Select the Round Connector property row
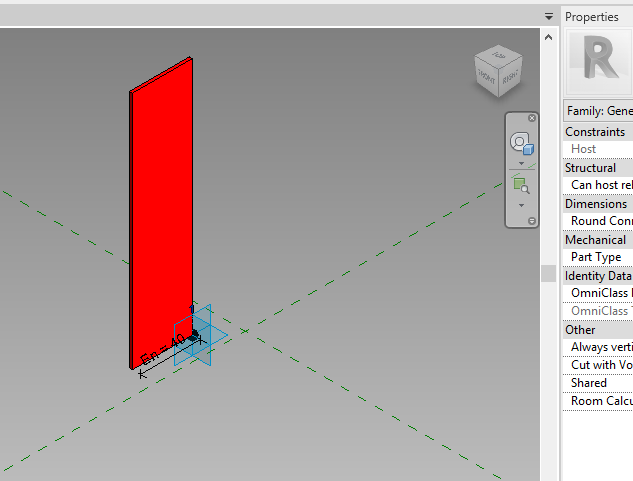633x481 pixels. pyautogui.click(x=598, y=221)
